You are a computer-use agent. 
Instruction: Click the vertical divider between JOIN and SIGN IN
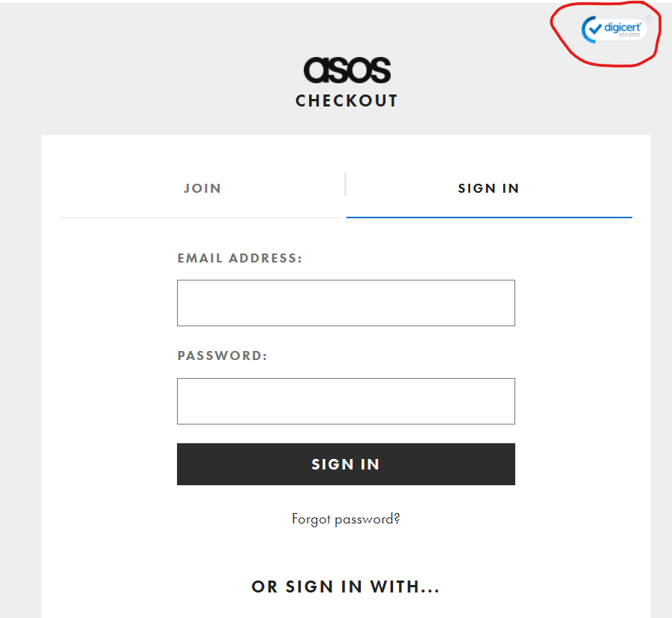[x=345, y=184]
